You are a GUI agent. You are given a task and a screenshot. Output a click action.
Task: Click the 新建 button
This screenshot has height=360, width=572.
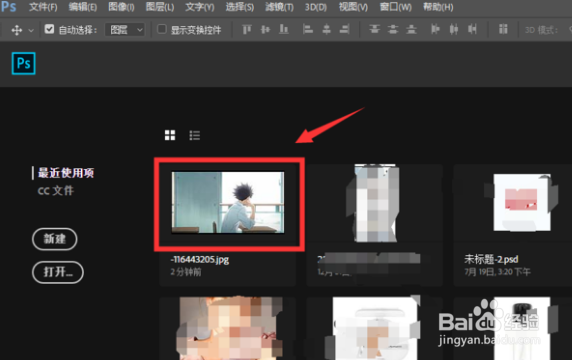(55, 239)
